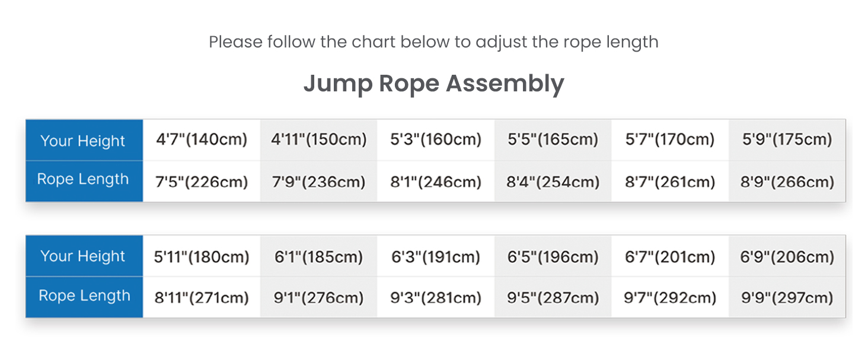Screen dimensions: 868x356
Task: Choose the 5'9"(175cm) height cell
Action: pos(787,140)
